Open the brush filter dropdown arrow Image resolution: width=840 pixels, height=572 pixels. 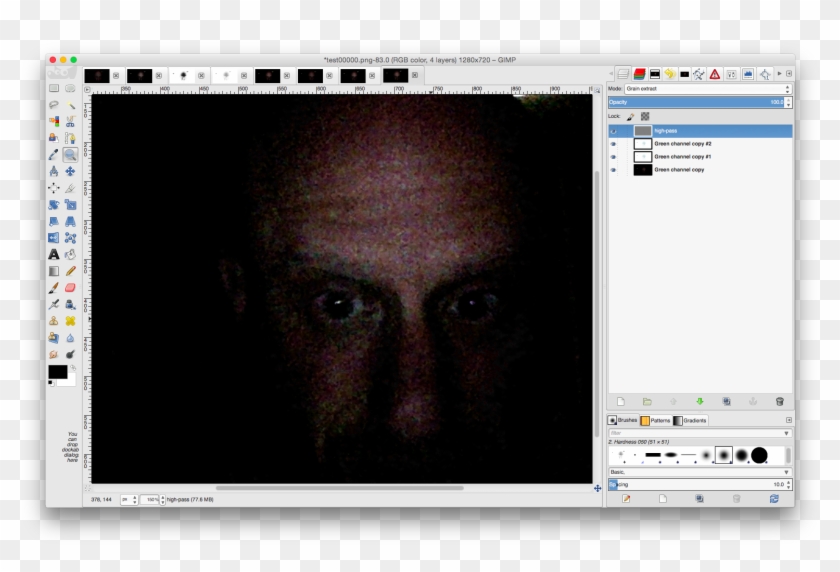[786, 433]
